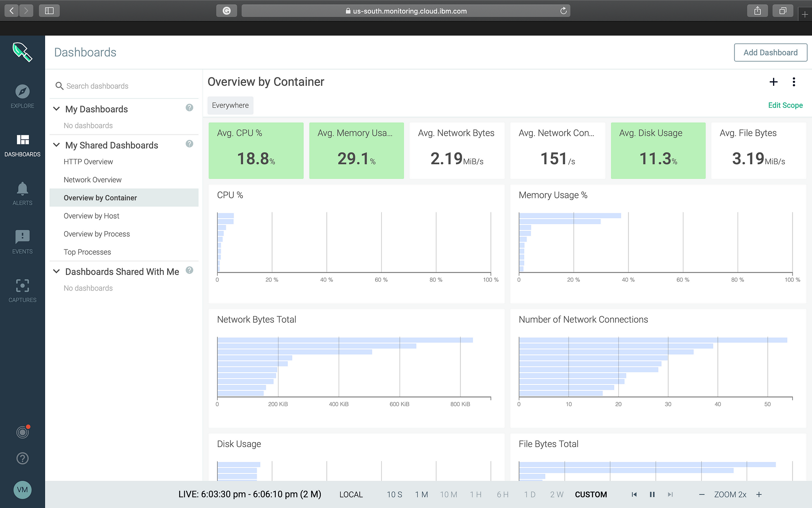Select the Avg. Network Bytes panel
Screen dimensions: 812x508
coord(457,150)
